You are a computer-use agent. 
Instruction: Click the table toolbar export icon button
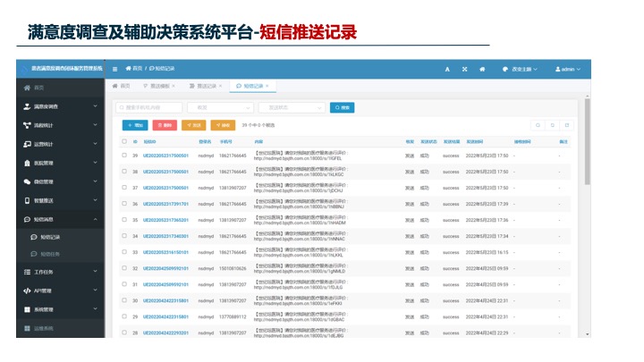tap(567, 125)
